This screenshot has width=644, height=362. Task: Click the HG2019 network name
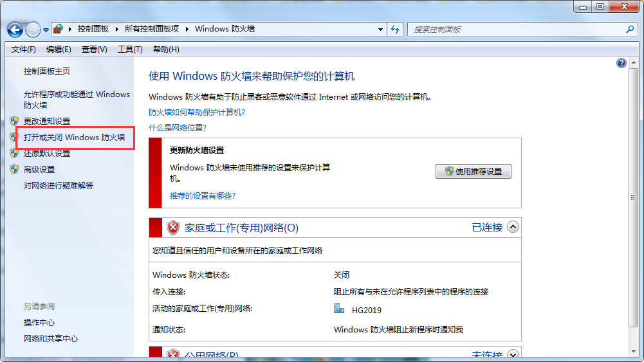[x=366, y=311]
